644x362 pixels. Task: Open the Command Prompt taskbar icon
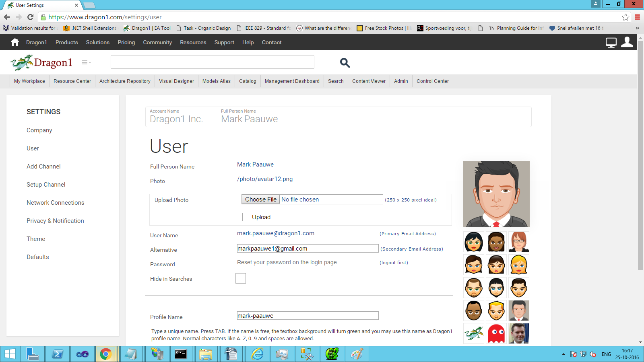pos(181,354)
